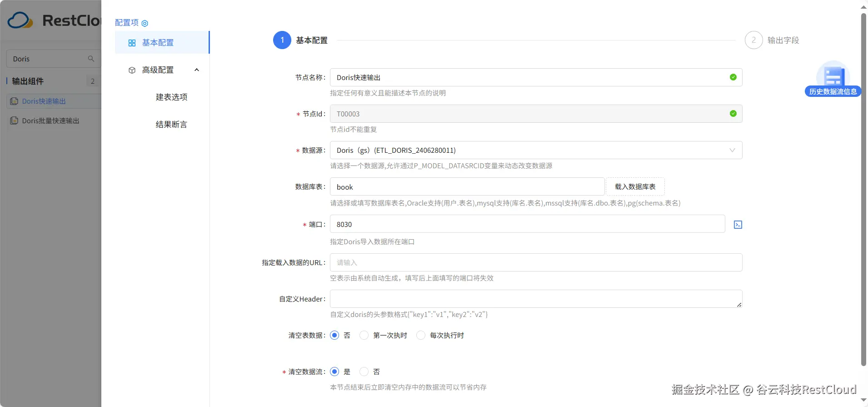Viewport: 868px width, 407px height.
Task: Click the grid icon beside 基本配置
Action: pos(132,43)
